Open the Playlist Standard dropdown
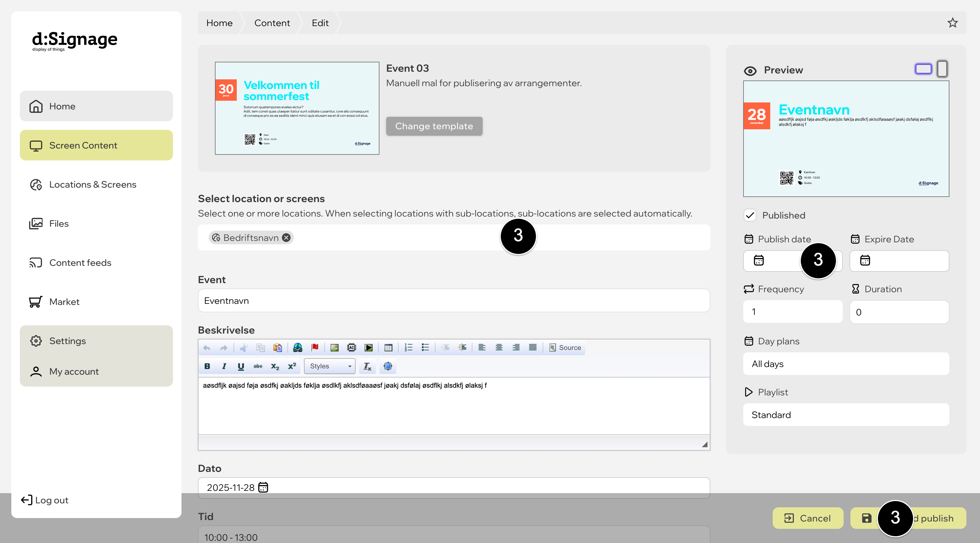The height and width of the screenshot is (543, 980). tap(846, 415)
